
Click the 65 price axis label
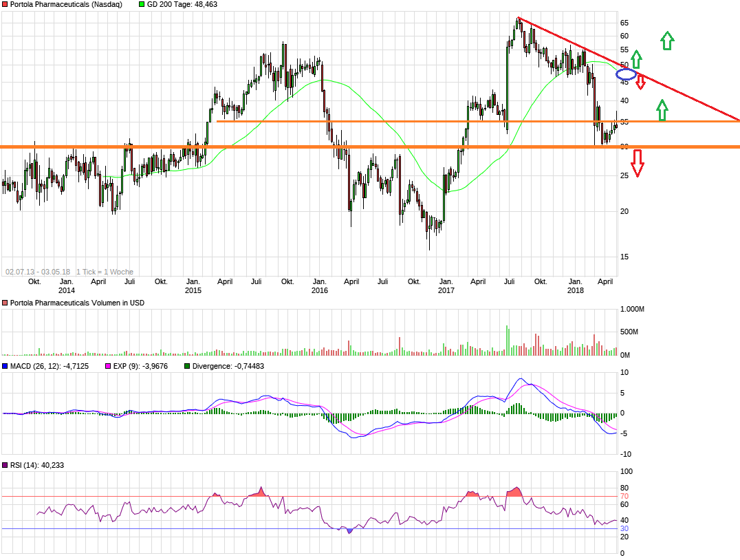(624, 23)
